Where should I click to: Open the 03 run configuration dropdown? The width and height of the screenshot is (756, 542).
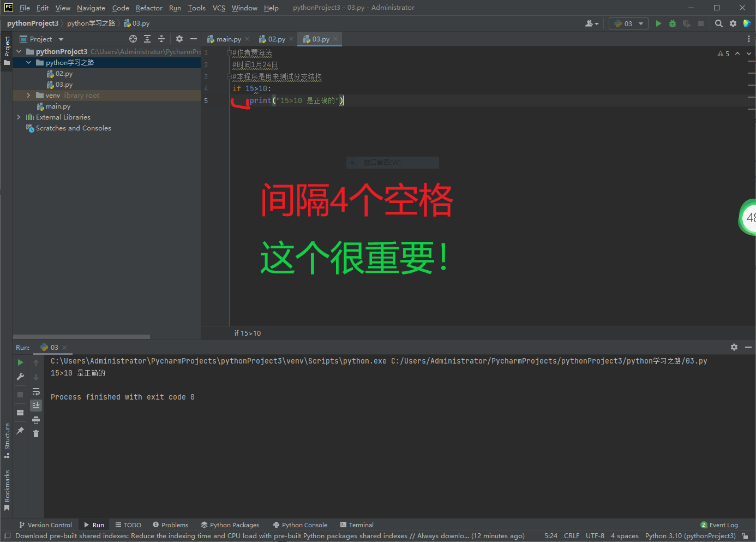[628, 23]
